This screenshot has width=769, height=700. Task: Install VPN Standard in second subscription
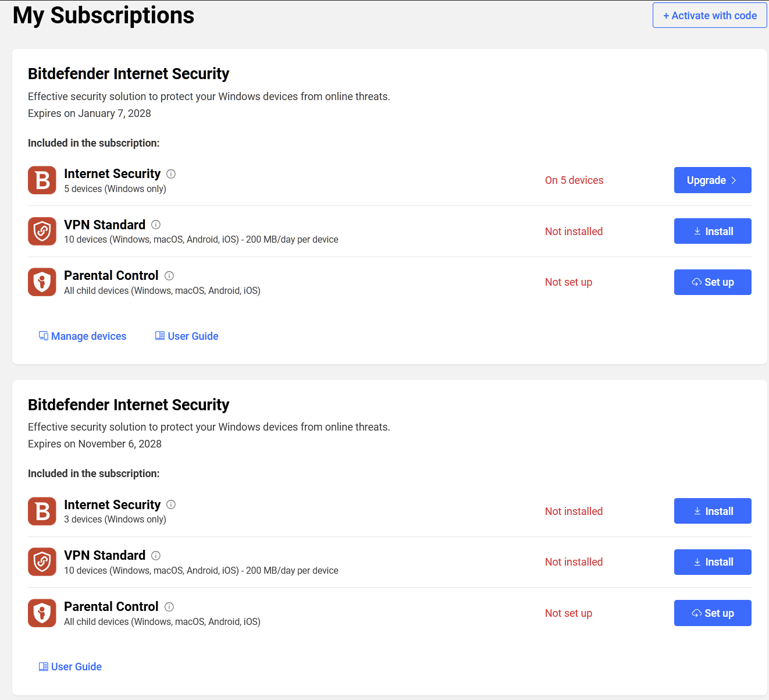point(713,562)
